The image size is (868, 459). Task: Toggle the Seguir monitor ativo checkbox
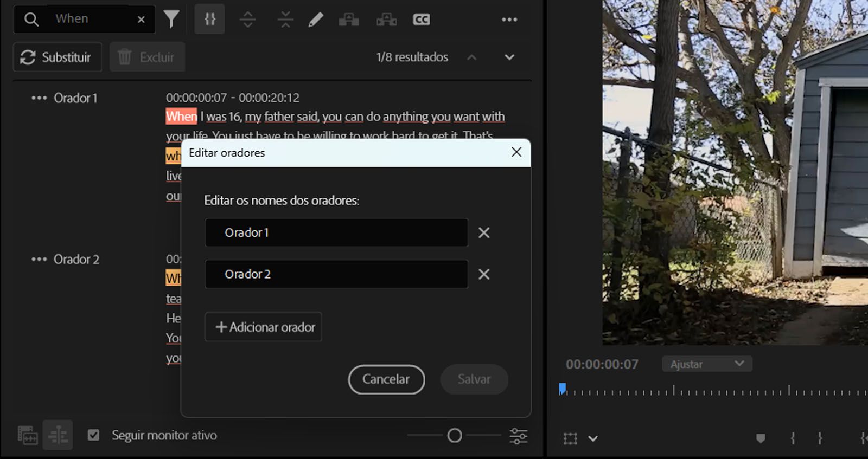[94, 435]
